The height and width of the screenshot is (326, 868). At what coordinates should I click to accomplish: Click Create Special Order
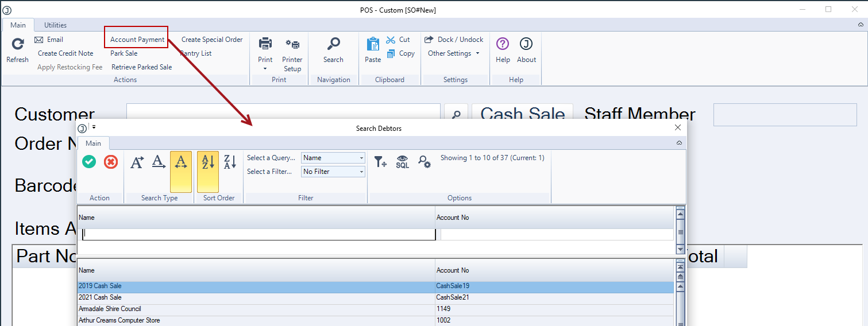[212, 40]
